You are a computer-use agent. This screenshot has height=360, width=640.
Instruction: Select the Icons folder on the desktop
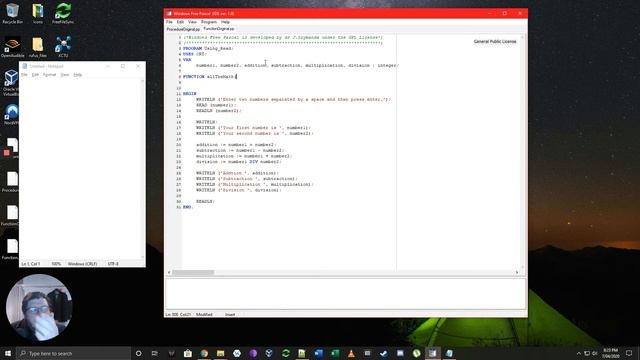(38, 13)
